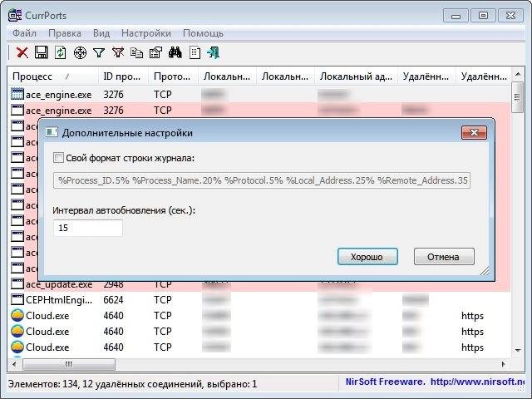Open the Настройки menu
532x399 pixels.
(x=146, y=33)
